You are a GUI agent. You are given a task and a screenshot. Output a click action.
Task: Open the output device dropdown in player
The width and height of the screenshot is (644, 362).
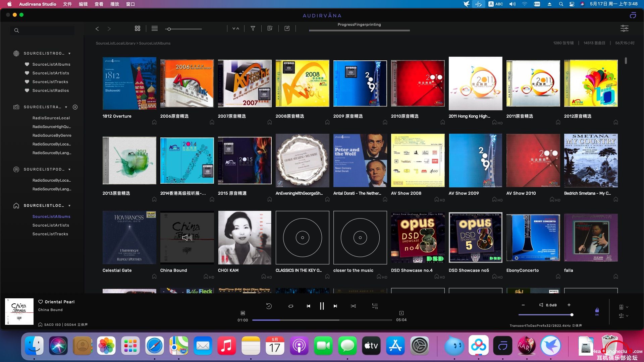[624, 307]
